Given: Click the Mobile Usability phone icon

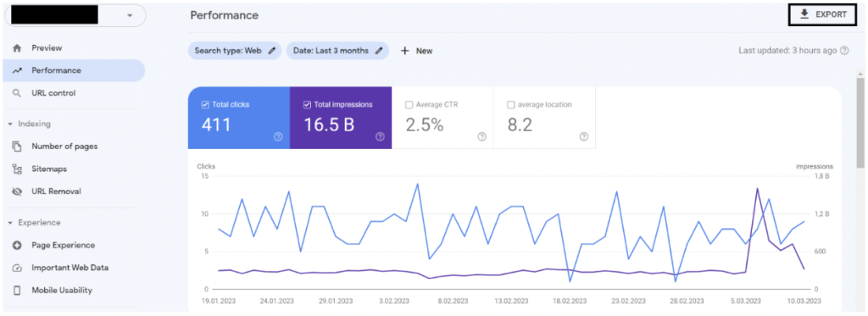Looking at the screenshot, I should coord(17,290).
